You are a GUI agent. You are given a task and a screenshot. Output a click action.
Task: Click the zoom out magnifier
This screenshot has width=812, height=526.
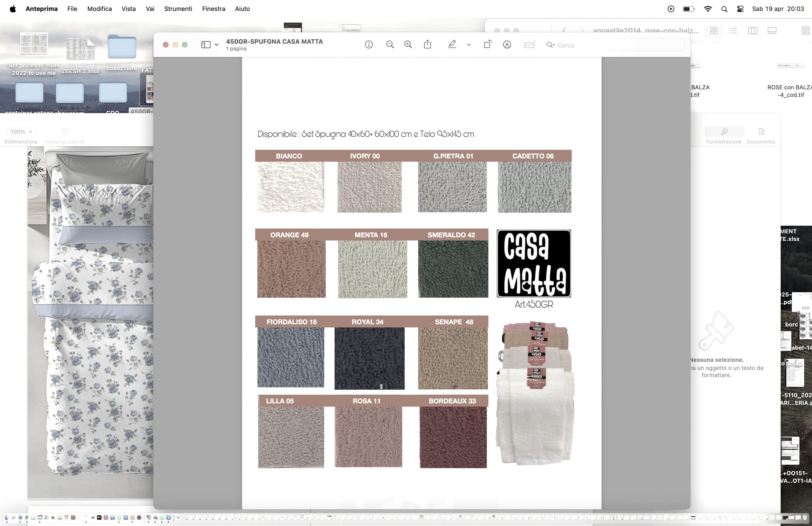(390, 45)
